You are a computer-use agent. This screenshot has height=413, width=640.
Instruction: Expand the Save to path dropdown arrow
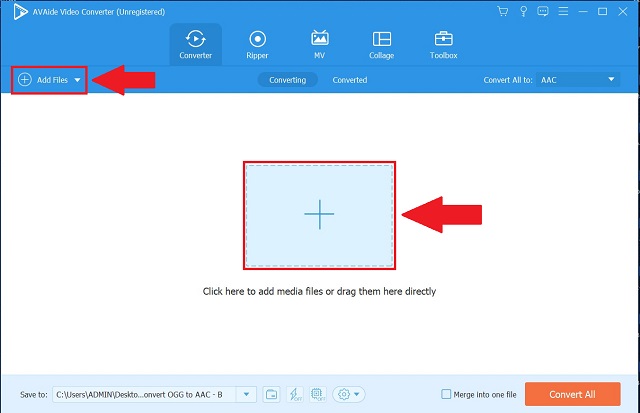247,394
